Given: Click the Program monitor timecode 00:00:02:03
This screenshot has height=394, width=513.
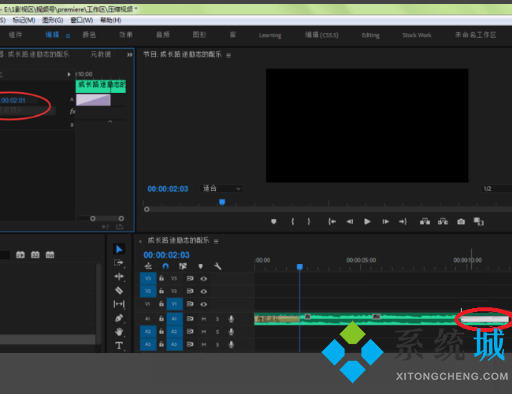Looking at the screenshot, I should pos(168,189).
